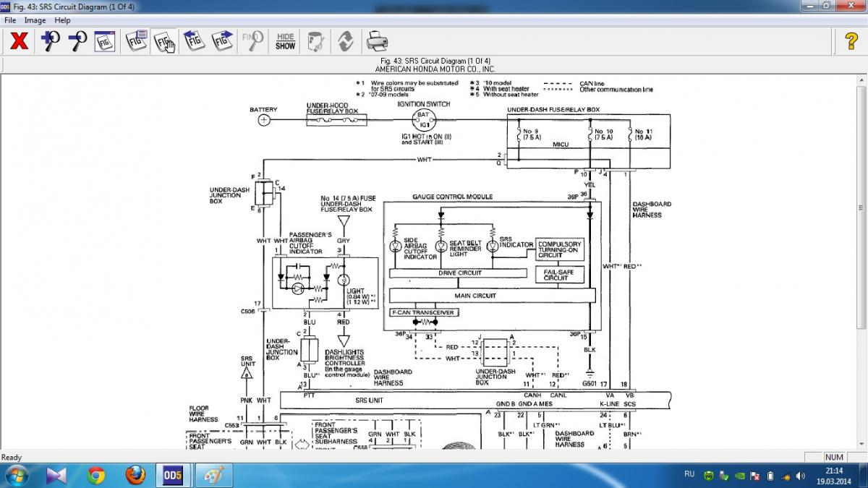Viewport: 868px width, 488px height.
Task: Click the 'NUM' status bar indicator
Action: click(834, 457)
